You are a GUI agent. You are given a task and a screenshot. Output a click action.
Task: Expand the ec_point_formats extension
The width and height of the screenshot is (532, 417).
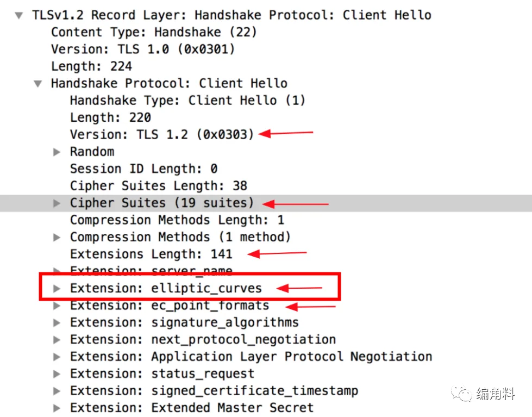click(57, 306)
